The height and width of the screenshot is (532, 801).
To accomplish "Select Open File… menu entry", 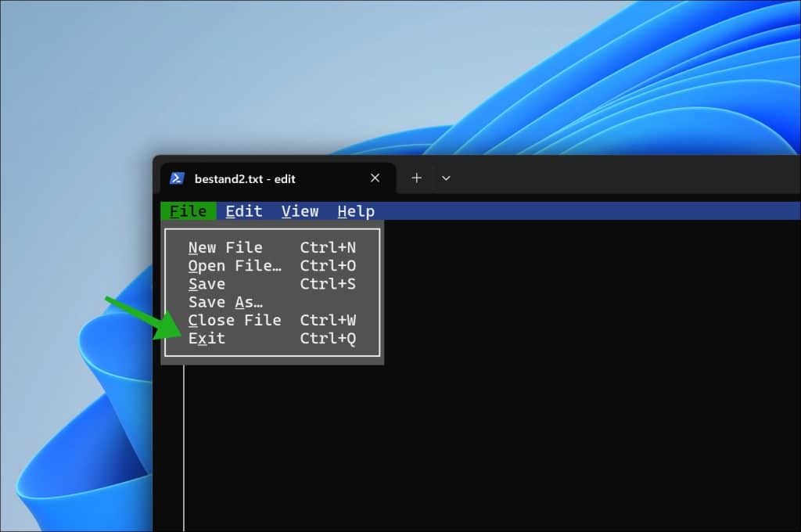I will tap(271, 266).
